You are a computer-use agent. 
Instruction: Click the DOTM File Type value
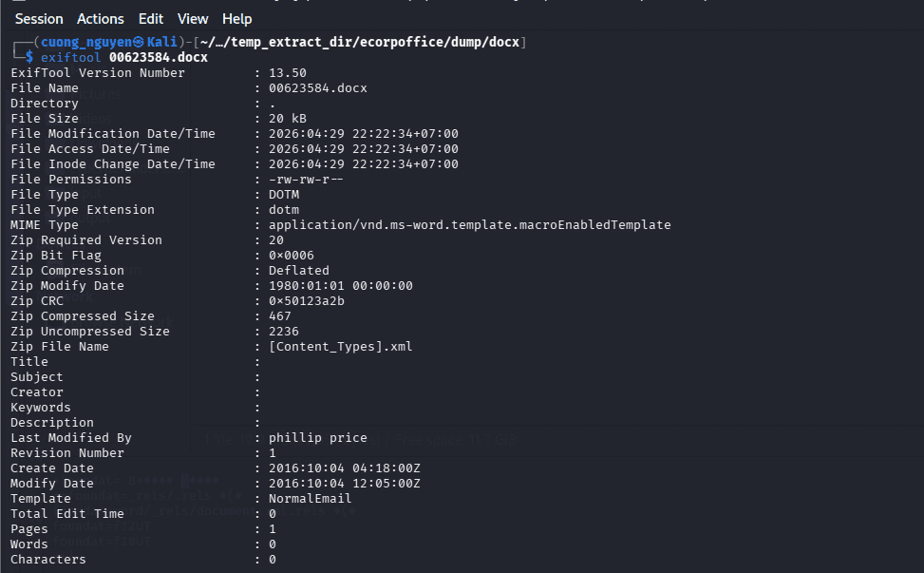point(284,194)
